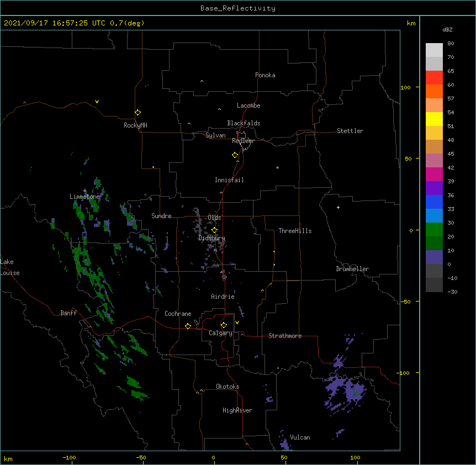
Task: Select the yellow 54 dBZ legend swatch
Action: click(x=434, y=119)
